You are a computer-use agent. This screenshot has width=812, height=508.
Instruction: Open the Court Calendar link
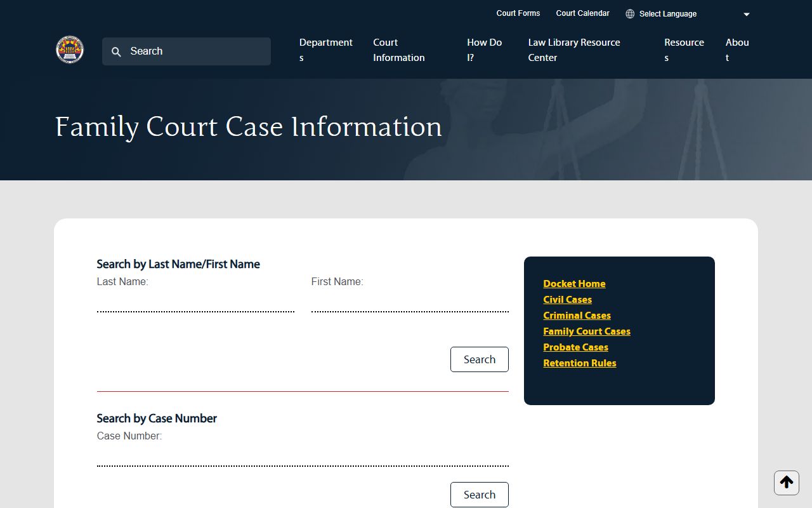tap(582, 13)
